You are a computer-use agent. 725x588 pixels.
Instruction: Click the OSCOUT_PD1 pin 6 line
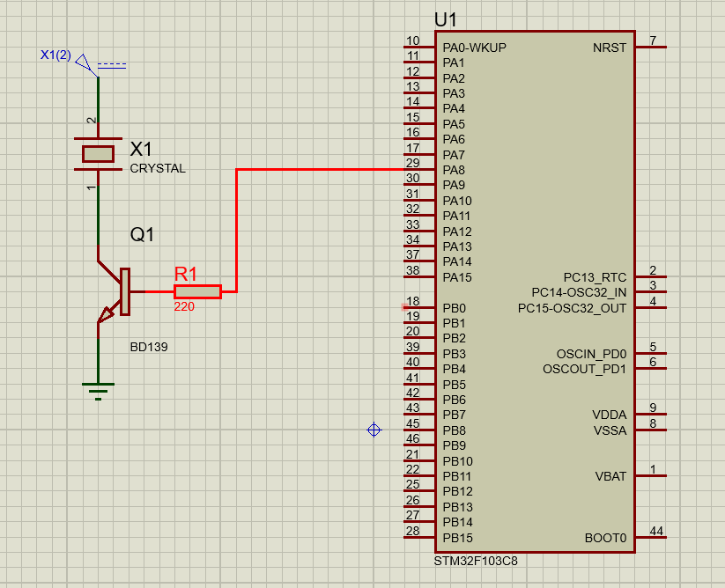(x=650, y=369)
